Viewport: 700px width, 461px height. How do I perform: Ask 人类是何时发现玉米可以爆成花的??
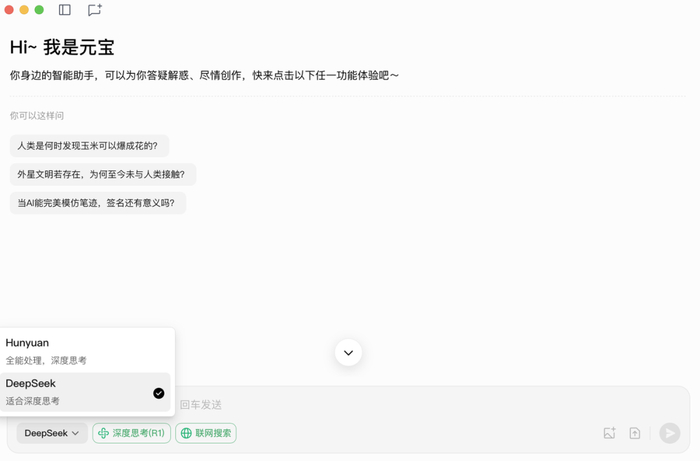click(x=89, y=146)
